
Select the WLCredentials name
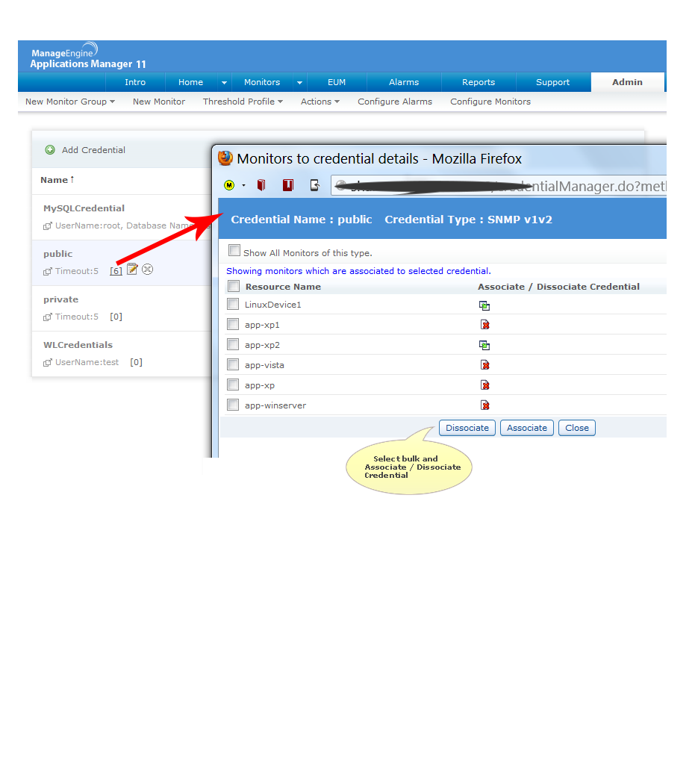click(78, 345)
